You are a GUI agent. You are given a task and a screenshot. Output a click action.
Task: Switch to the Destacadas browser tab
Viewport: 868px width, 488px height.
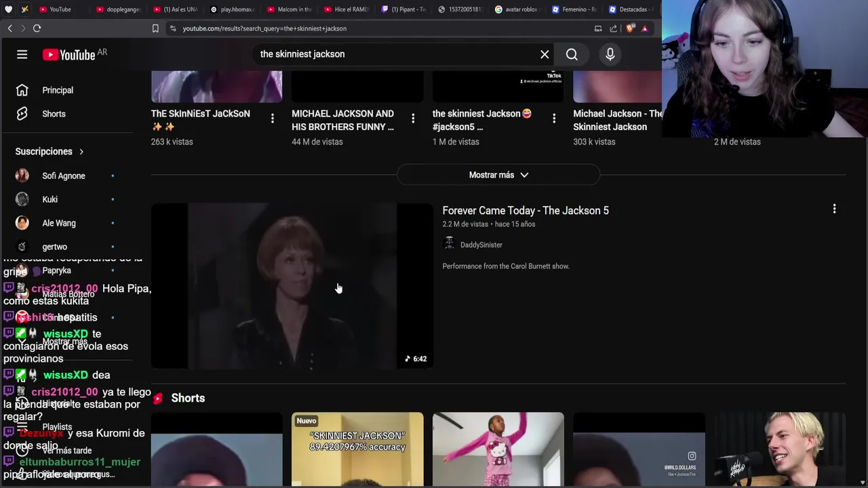(x=630, y=9)
